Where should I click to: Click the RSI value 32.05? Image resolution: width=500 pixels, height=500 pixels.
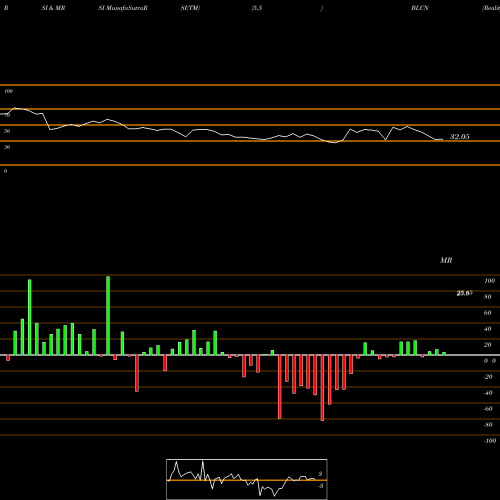(x=460, y=137)
